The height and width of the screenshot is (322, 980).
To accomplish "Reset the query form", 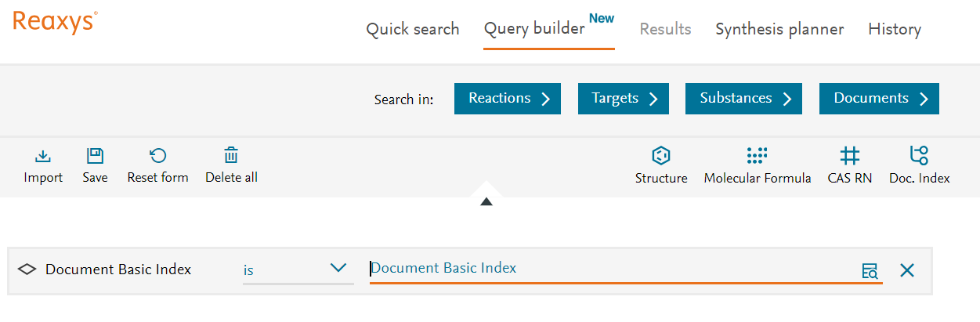I will coord(157,155).
